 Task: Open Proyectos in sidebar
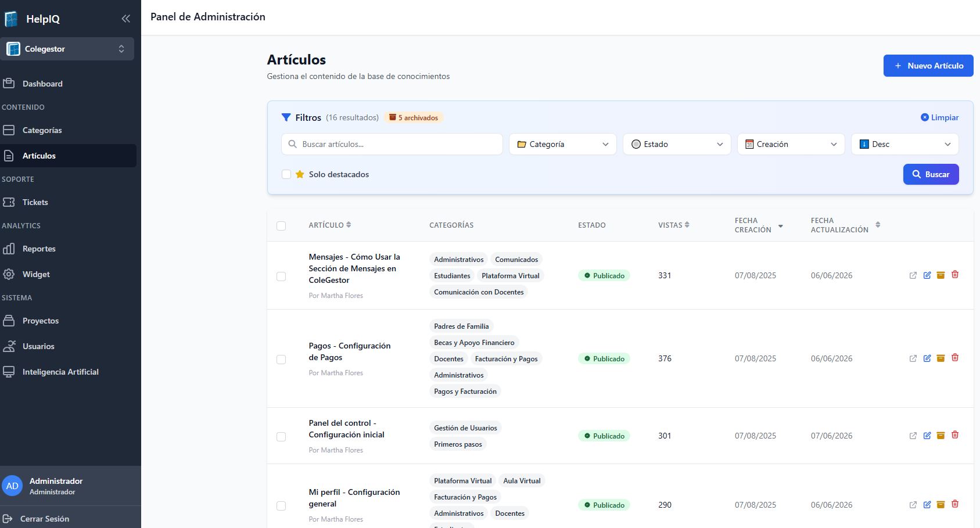point(69,321)
